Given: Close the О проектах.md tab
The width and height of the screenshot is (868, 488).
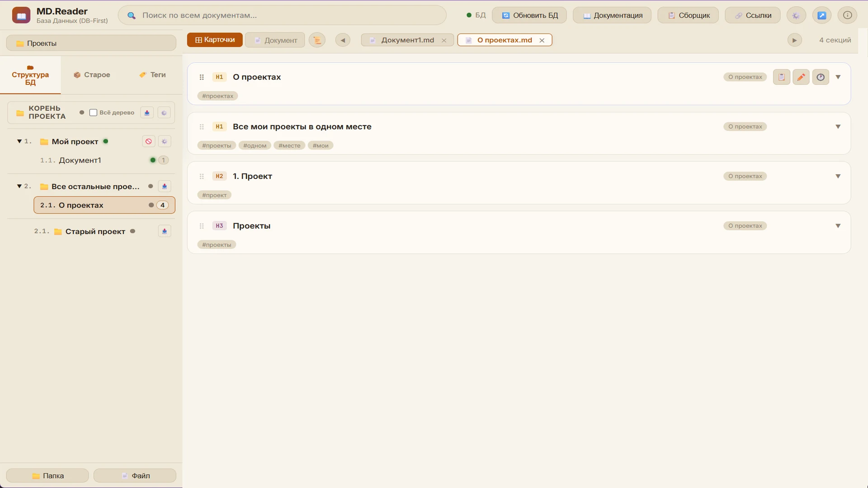Looking at the screenshot, I should [x=542, y=40].
